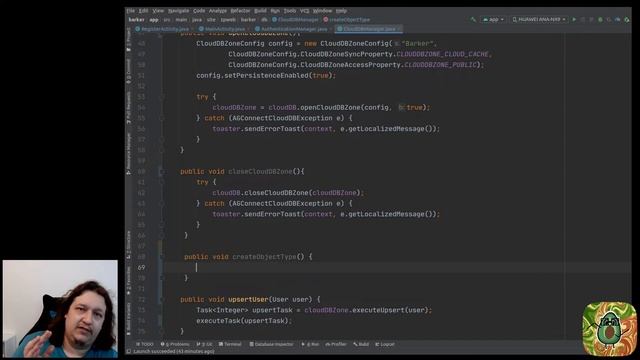This screenshot has width=640, height=360.
Task: Click CloudDBManager class in breadcrumb
Action: (295, 20)
